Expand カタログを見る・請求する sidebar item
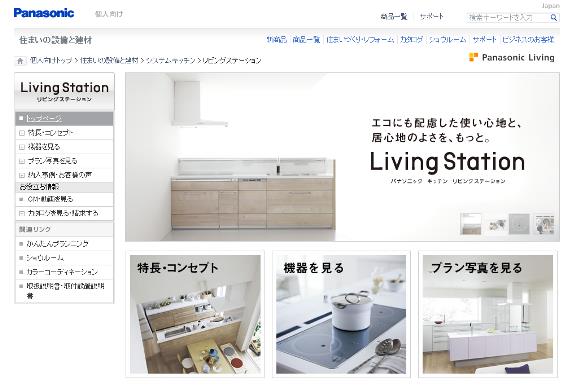 click(x=64, y=213)
